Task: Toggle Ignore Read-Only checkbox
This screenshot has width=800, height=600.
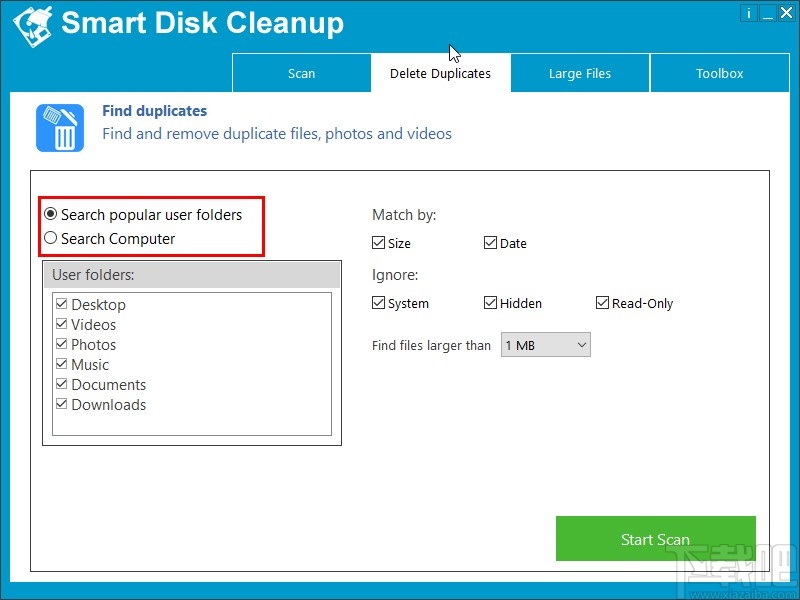Action: pos(603,303)
